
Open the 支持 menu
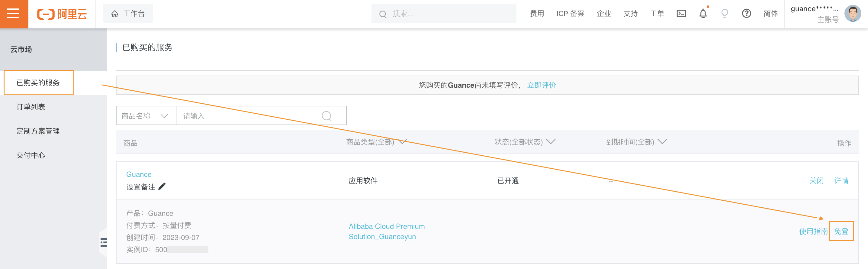(630, 14)
